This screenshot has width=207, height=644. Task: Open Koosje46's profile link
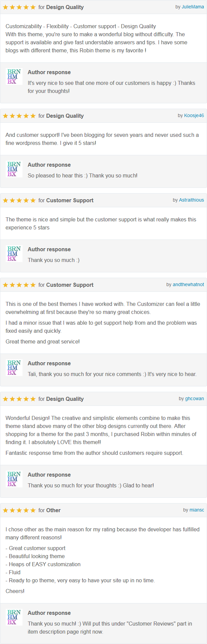coord(194,115)
